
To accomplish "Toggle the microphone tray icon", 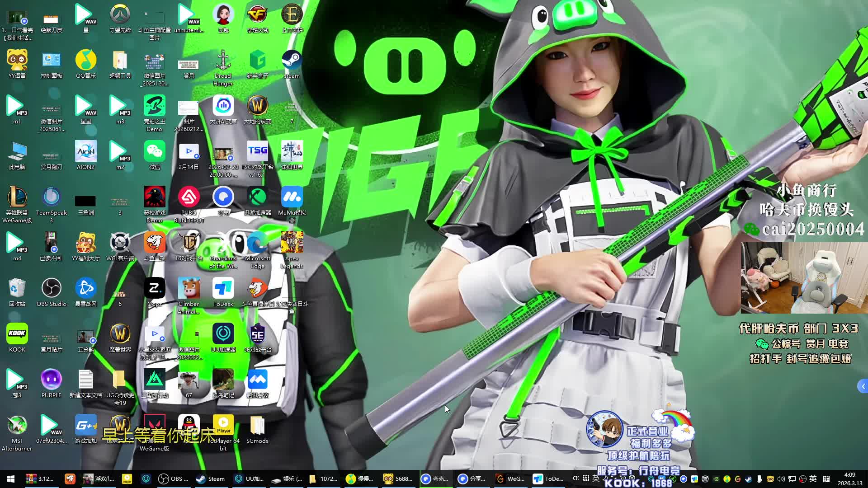I will (x=759, y=479).
